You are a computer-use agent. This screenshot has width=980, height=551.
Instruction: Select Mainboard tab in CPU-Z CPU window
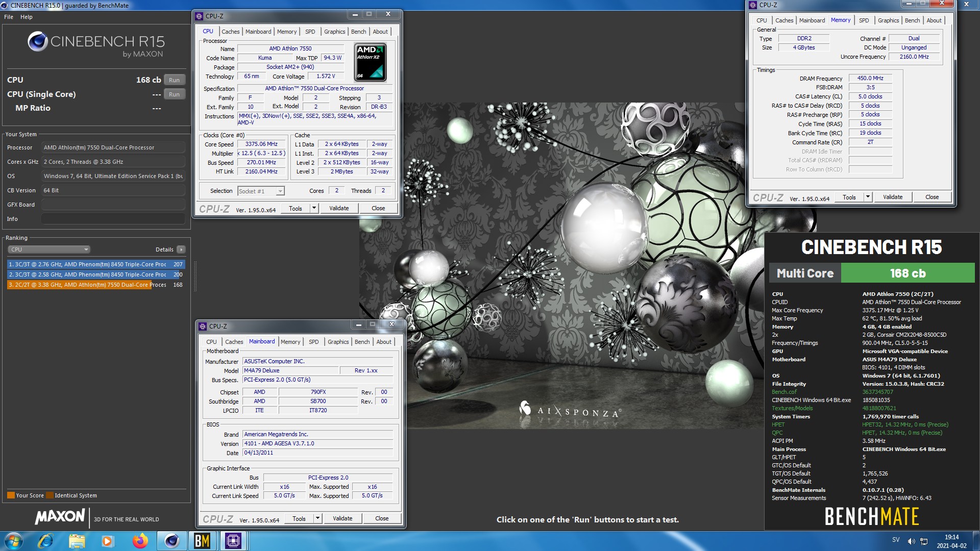[258, 32]
